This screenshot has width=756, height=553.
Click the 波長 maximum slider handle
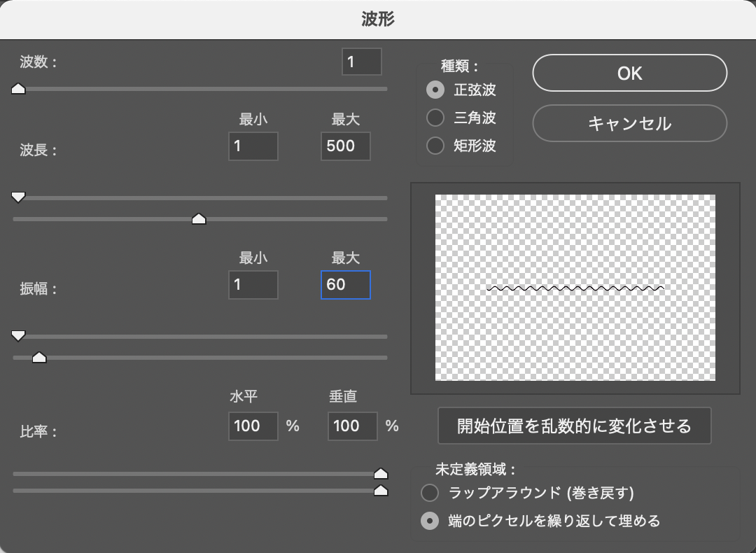tap(199, 219)
